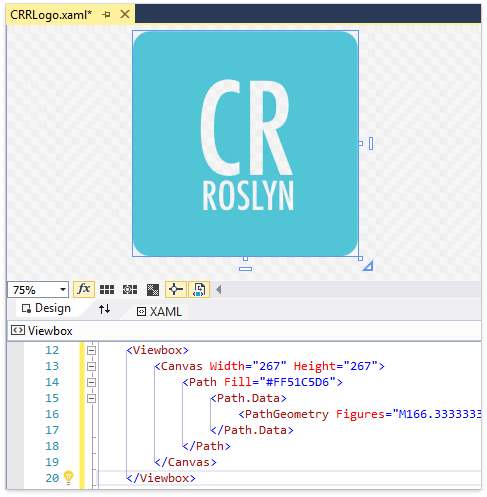487x497 pixels.
Task: Toggle snap to gridlines icon
Action: click(x=130, y=289)
